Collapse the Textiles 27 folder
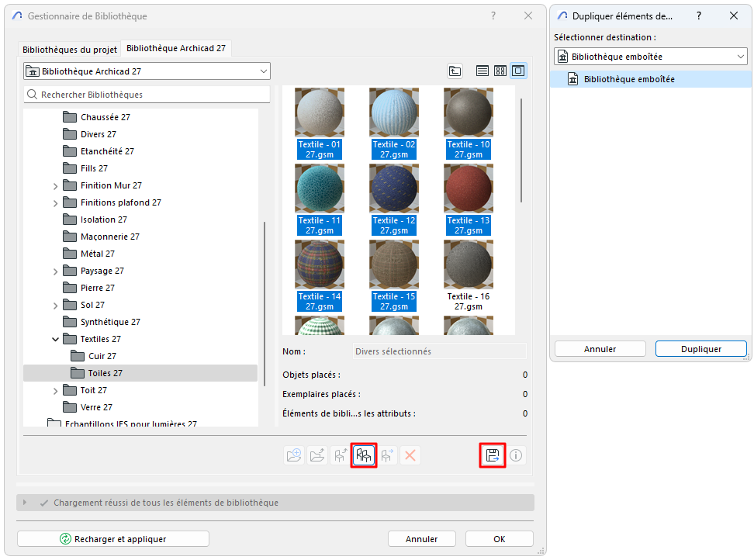Screen dimensions: 754x560 coord(55,340)
